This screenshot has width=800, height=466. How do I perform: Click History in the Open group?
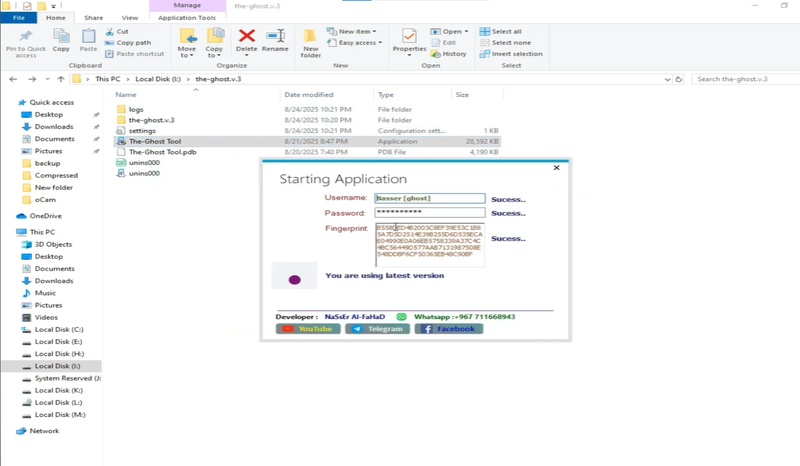click(449, 54)
